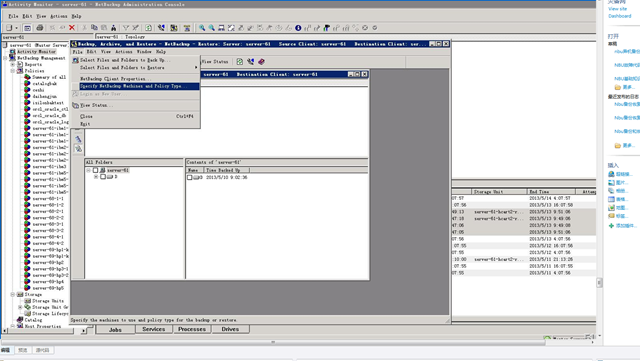
Task: Click tree panel scroll-right arrow
Action: [x=83, y=330]
